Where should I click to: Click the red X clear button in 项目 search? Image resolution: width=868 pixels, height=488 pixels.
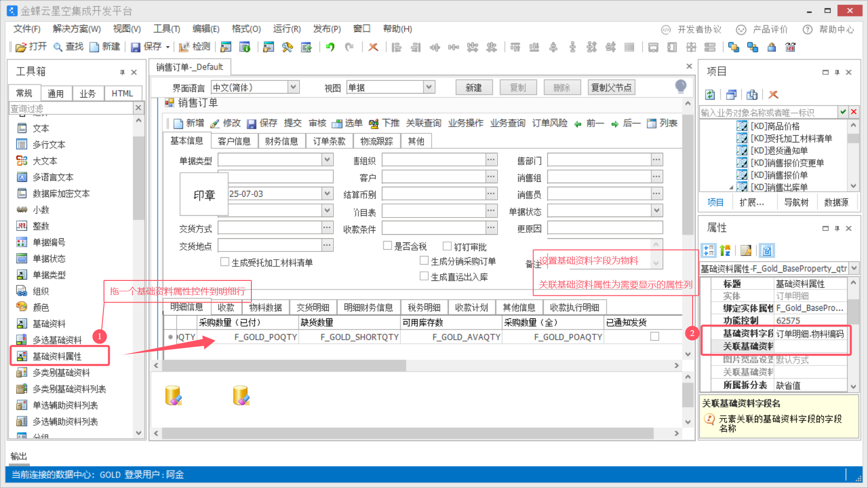click(x=854, y=112)
